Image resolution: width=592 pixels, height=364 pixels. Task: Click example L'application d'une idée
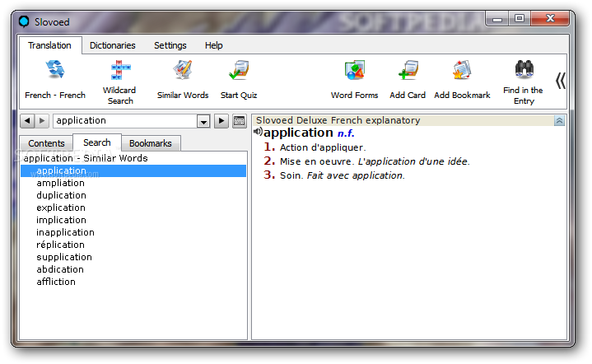(x=414, y=161)
